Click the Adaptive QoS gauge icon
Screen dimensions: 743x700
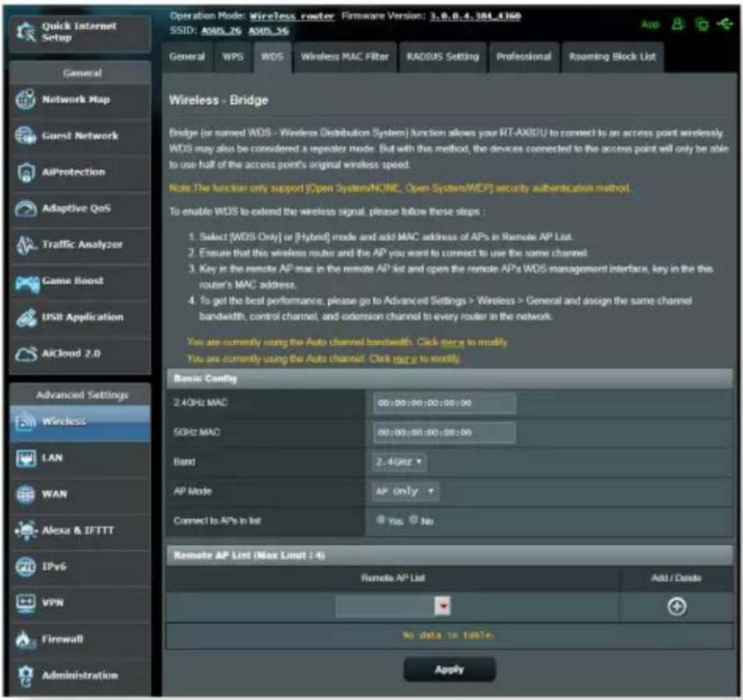26,208
